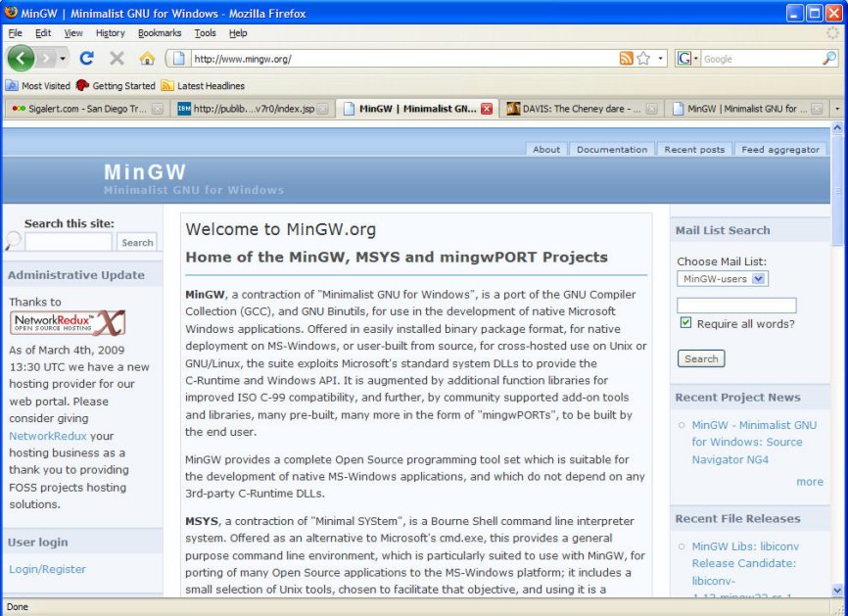Image resolution: width=848 pixels, height=616 pixels.
Task: Go to the Home page icon
Action: [147, 59]
